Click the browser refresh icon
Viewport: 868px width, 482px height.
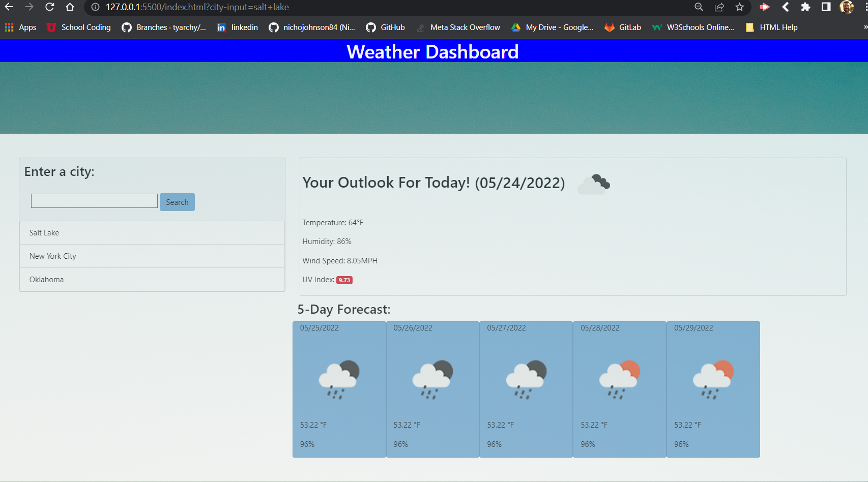(49, 7)
